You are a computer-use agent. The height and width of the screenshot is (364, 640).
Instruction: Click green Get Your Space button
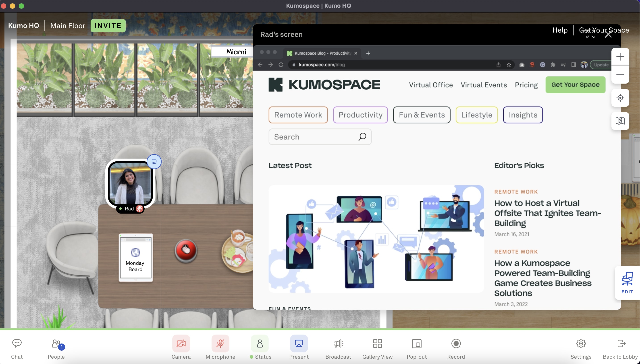pyautogui.click(x=575, y=85)
